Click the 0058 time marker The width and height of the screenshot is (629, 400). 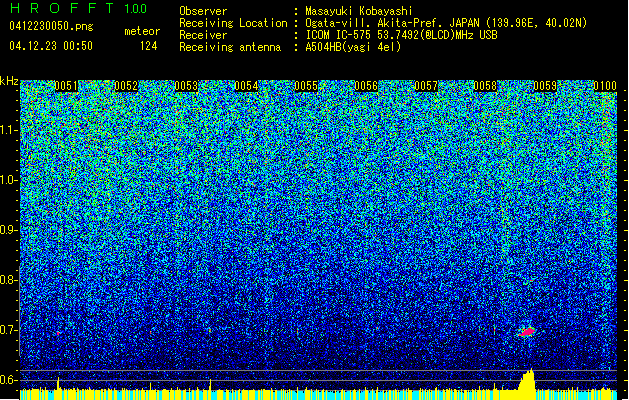pyautogui.click(x=485, y=86)
